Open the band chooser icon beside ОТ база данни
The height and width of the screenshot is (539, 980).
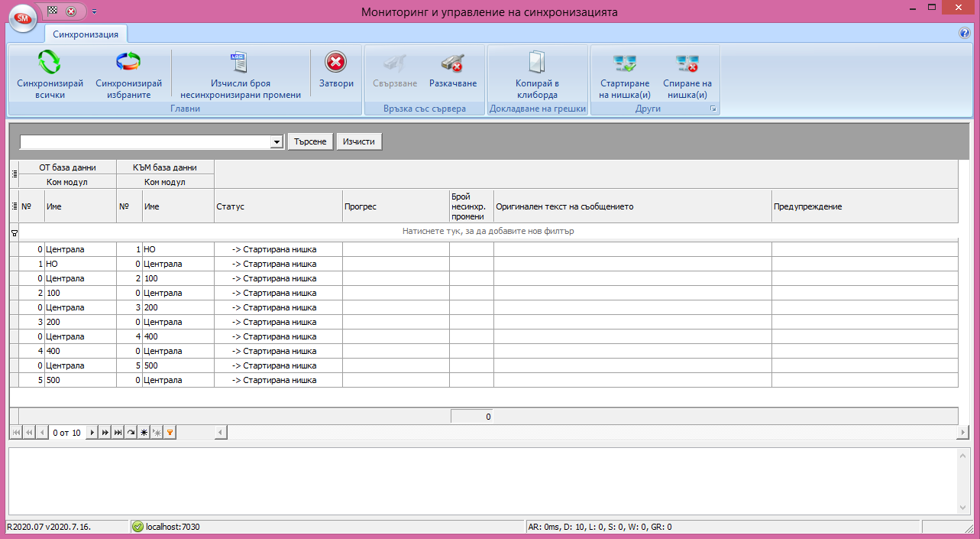click(x=14, y=174)
